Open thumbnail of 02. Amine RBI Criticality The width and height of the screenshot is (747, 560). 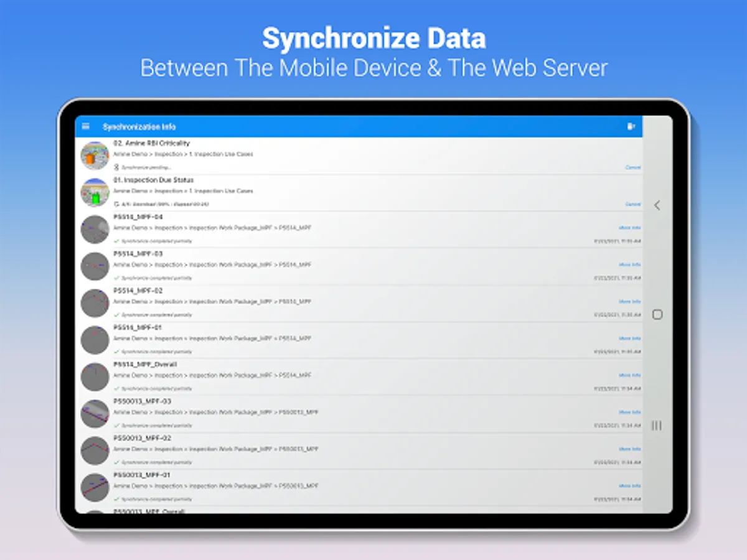point(95,156)
